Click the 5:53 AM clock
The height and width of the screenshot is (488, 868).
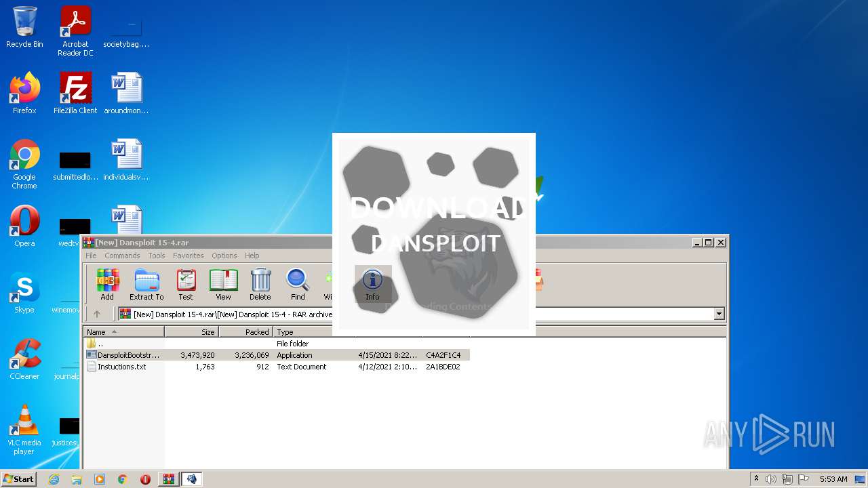coord(833,479)
